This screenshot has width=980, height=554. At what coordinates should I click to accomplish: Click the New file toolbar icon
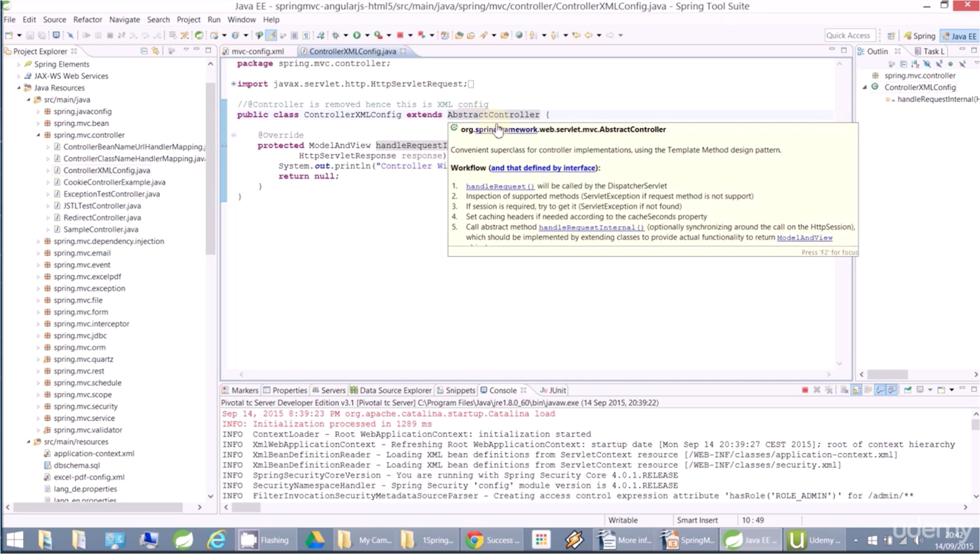(x=9, y=35)
